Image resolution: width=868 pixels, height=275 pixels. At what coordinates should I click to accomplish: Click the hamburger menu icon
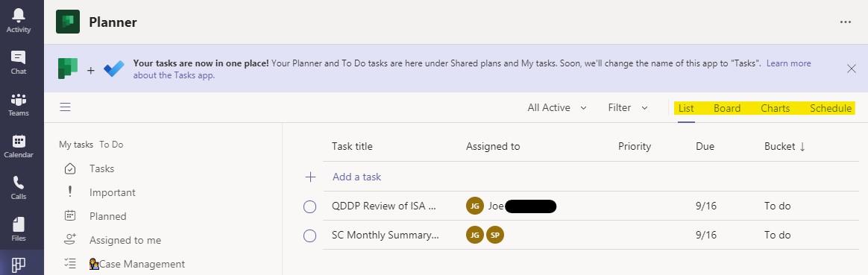click(x=66, y=107)
